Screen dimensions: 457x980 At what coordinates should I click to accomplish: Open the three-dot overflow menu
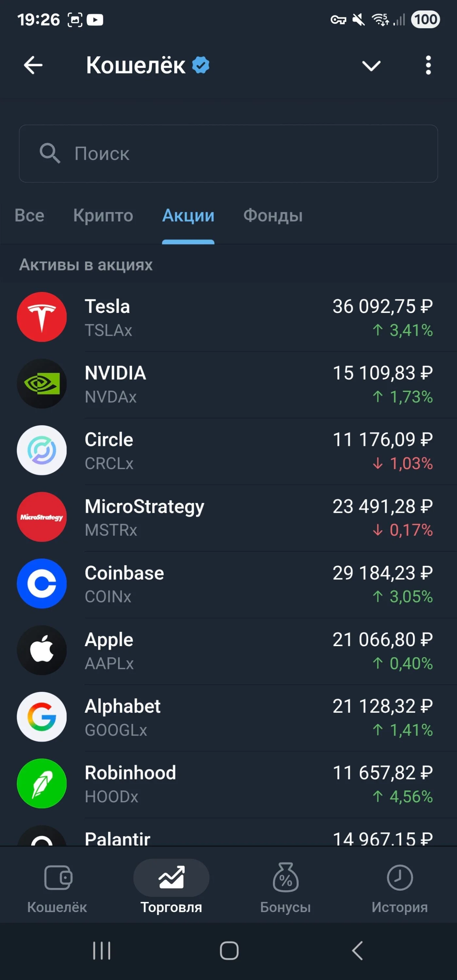point(428,65)
